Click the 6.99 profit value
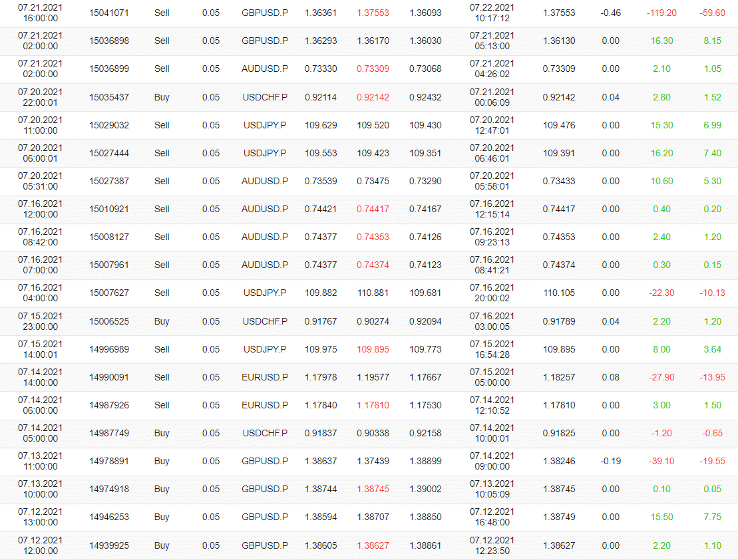This screenshot has height=560, width=738. (712, 125)
